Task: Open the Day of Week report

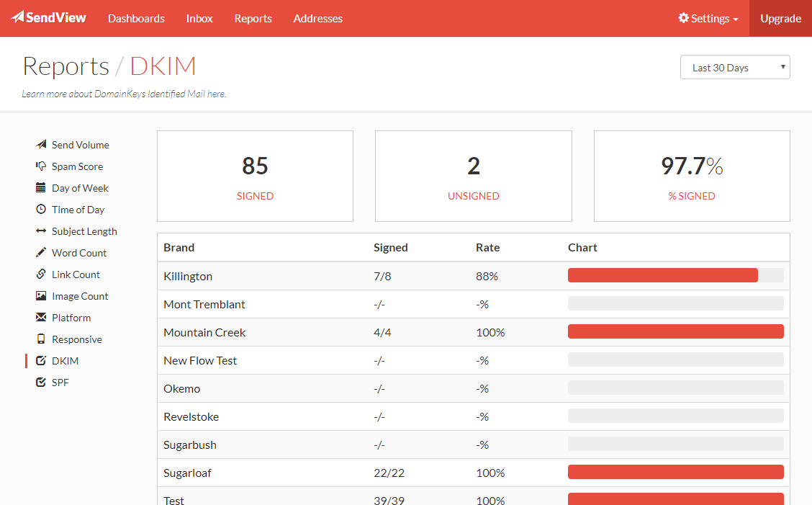Action: 80,188
